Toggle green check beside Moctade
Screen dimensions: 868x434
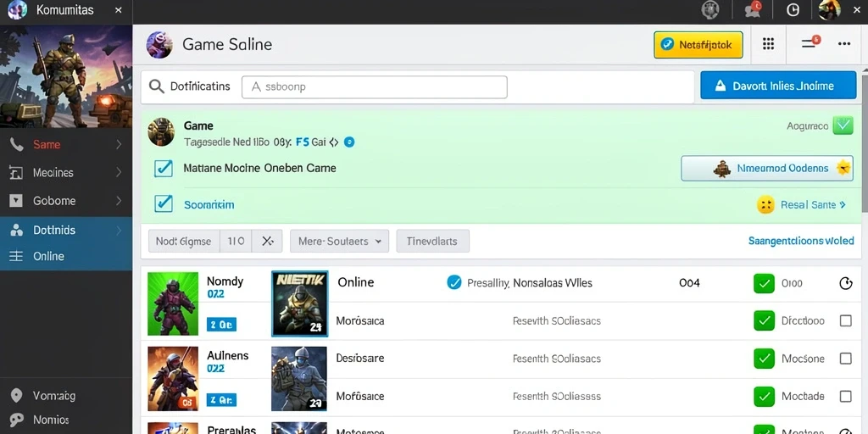click(764, 397)
